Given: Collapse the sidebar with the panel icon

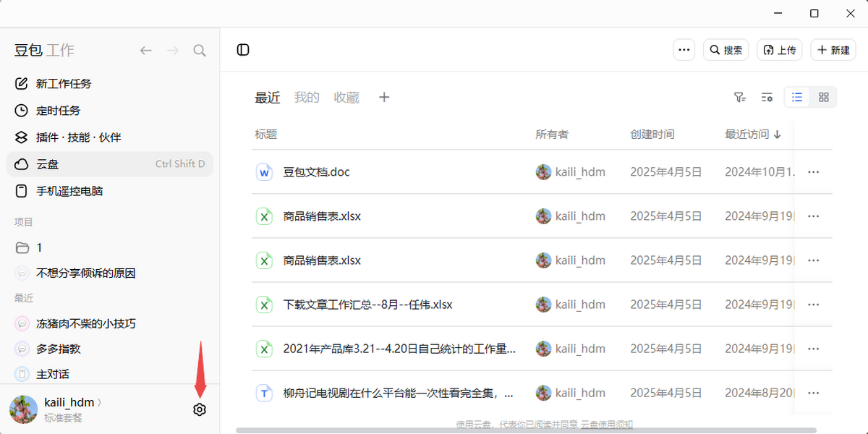Looking at the screenshot, I should click(243, 50).
